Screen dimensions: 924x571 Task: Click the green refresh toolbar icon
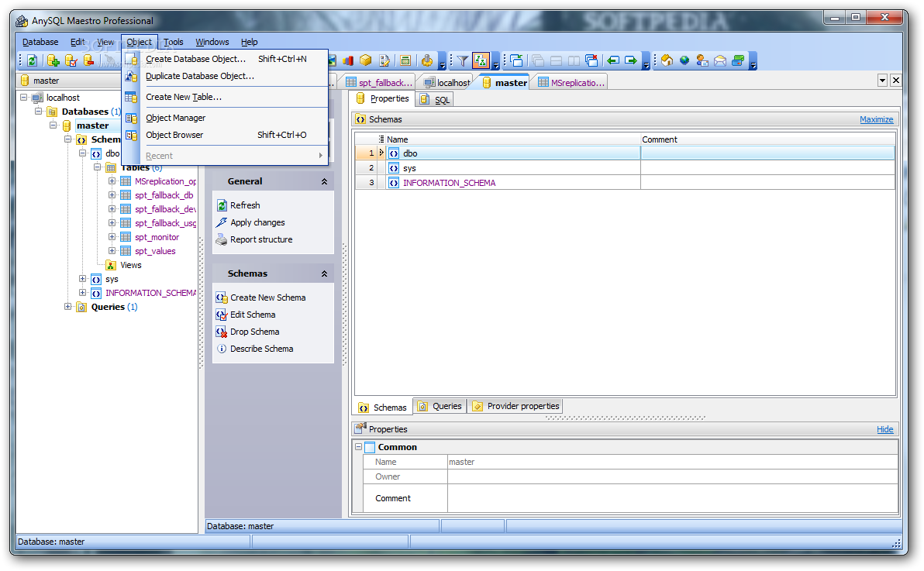pos(33,60)
